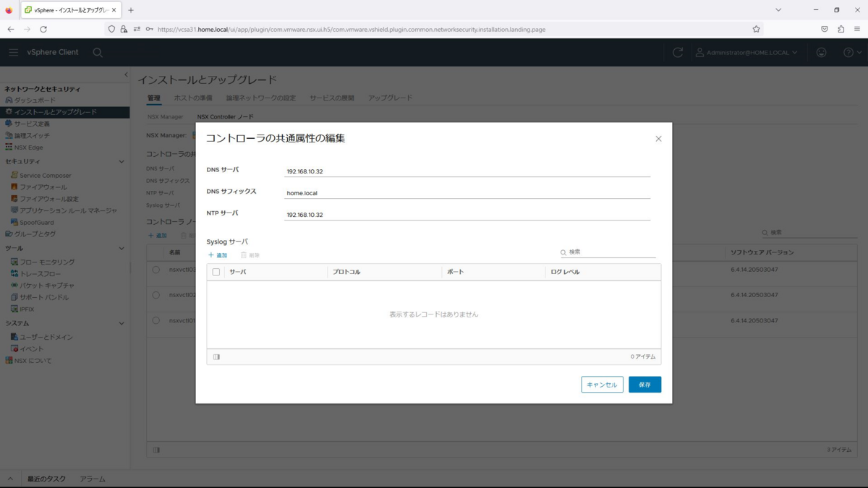The width and height of the screenshot is (868, 488).
Task: Tick the select-all checkbox in Syslog table
Action: point(216,272)
